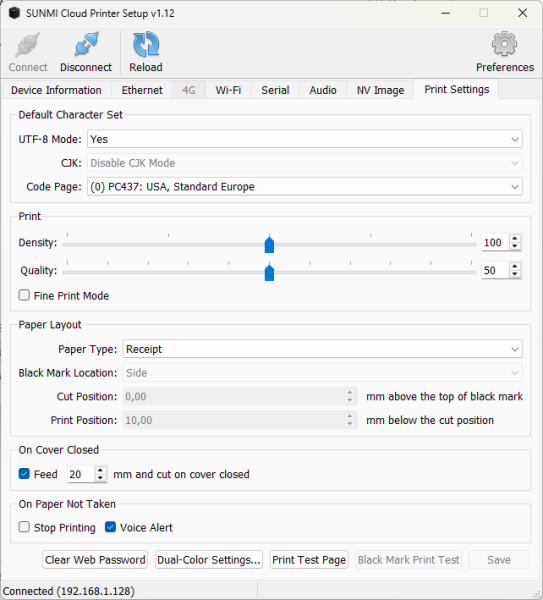Image resolution: width=543 pixels, height=600 pixels.
Task: Open the Code Page dropdown
Action: pos(305,187)
